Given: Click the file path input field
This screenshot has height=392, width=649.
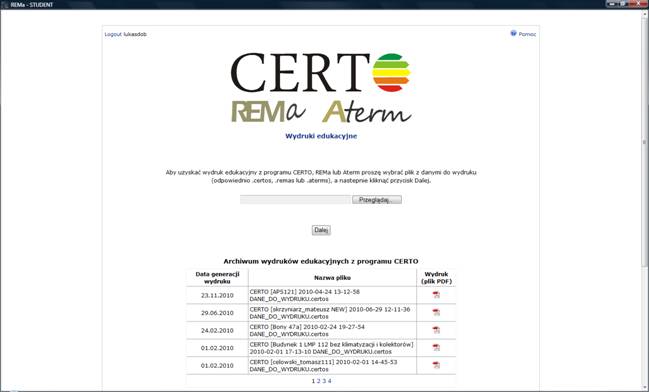Looking at the screenshot, I should click(x=296, y=200).
